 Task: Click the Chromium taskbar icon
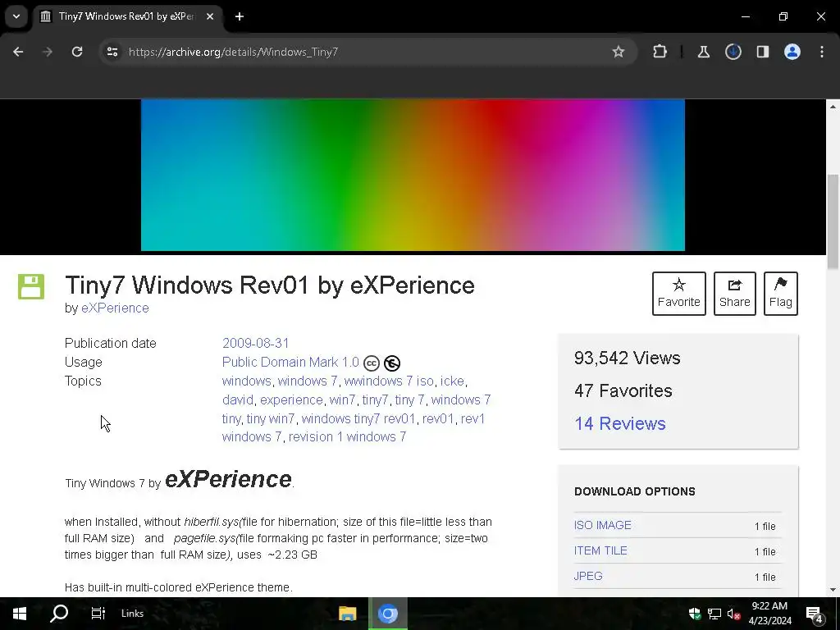point(388,614)
